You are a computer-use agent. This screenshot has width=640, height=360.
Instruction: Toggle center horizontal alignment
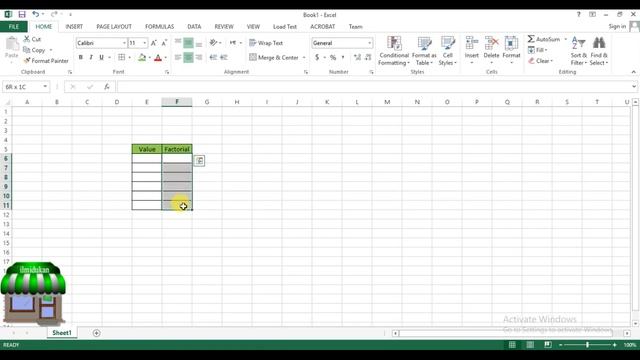[x=188, y=58]
